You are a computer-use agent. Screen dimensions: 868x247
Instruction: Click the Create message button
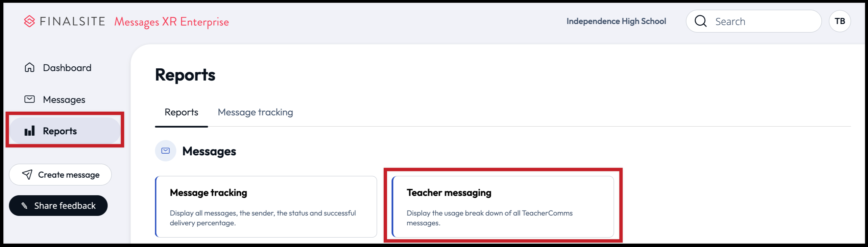[x=60, y=175]
